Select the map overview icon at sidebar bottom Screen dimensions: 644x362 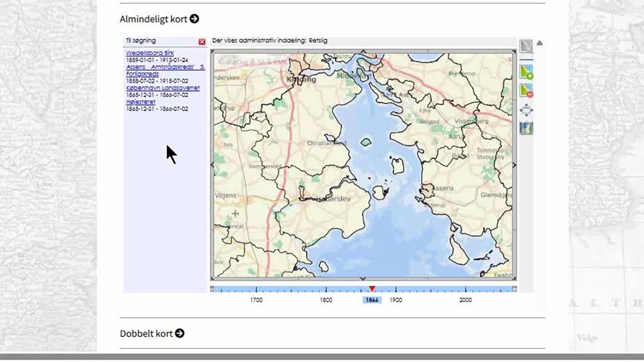tap(525, 127)
